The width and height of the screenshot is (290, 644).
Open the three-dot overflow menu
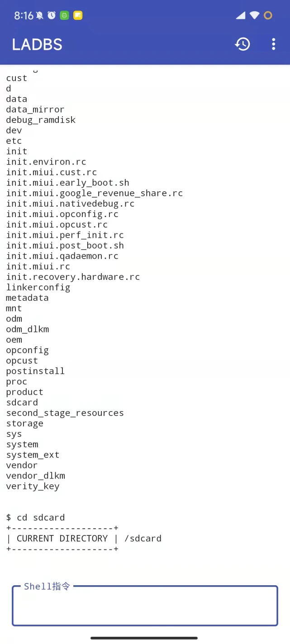tap(273, 44)
